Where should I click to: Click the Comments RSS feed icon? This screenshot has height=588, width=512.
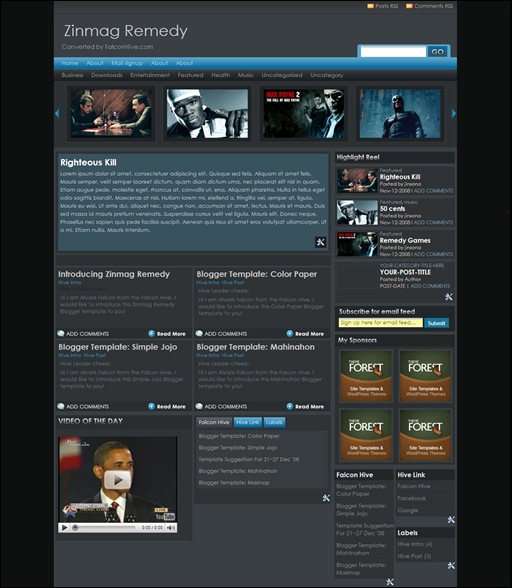coord(409,6)
